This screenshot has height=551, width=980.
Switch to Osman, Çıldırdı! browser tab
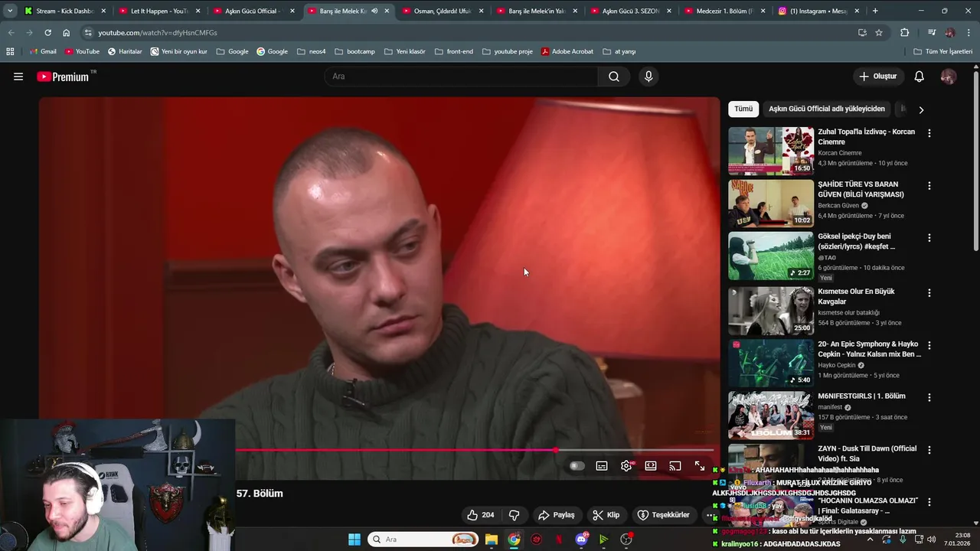pyautogui.click(x=443, y=11)
